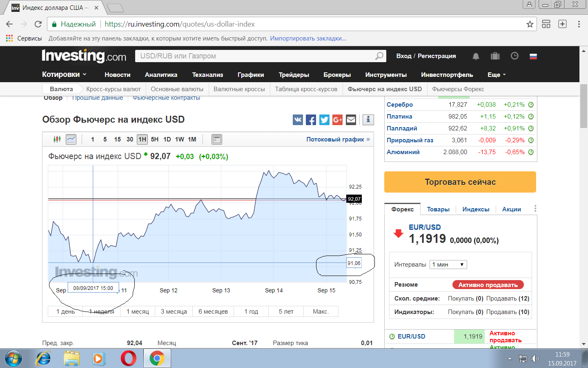Open the Chrome menu with three dots
Viewport: 588px width, 368px height.
point(579,24)
